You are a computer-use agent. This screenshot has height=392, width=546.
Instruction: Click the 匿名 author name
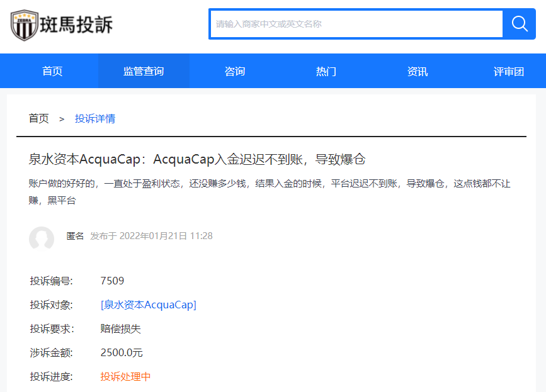click(75, 236)
